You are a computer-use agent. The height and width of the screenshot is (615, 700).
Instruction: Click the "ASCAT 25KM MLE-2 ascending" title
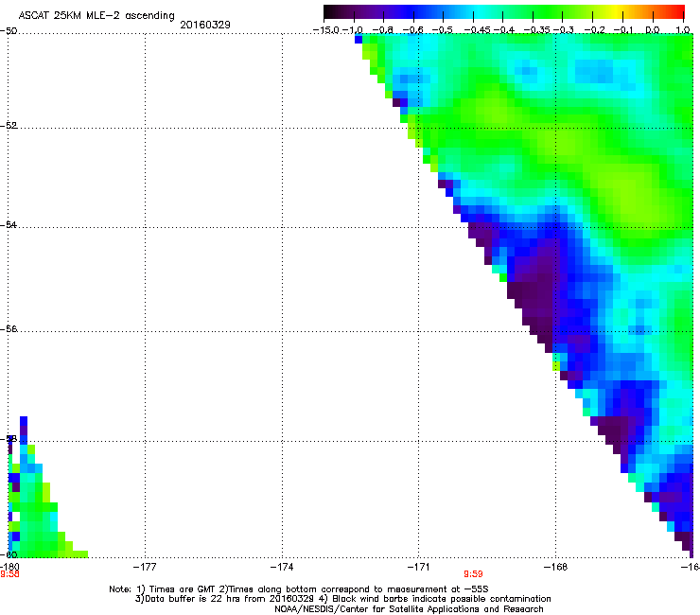pyautogui.click(x=96, y=15)
